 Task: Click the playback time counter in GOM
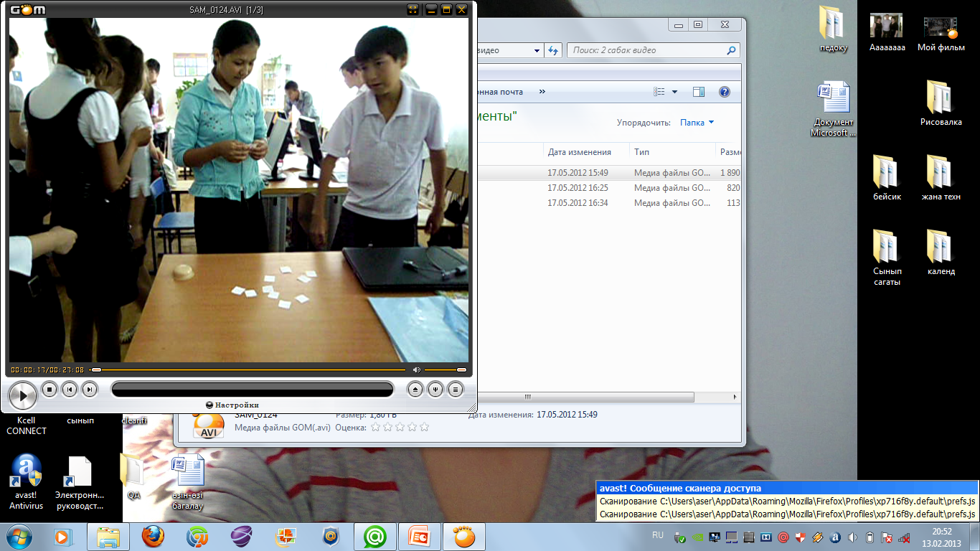coord(47,370)
